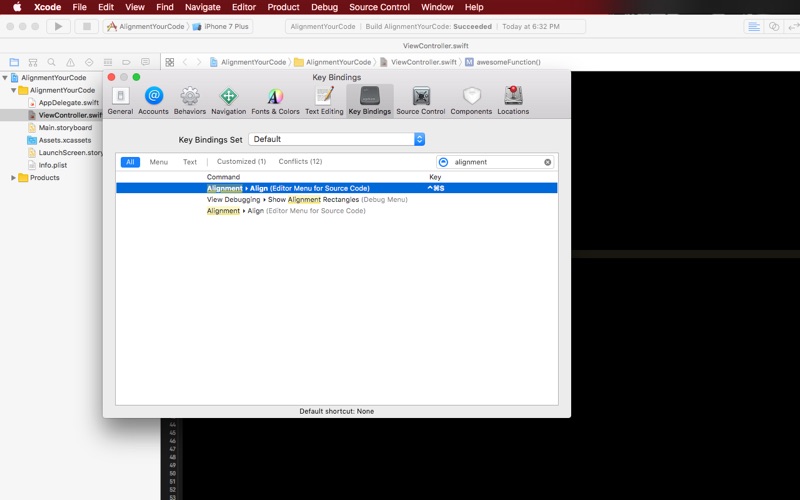Show the Version editor
The image size is (800, 500).
(793, 27)
